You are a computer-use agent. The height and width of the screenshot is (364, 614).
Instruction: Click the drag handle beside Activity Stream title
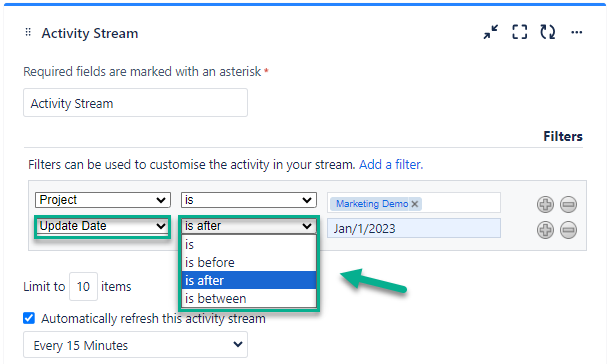28,32
